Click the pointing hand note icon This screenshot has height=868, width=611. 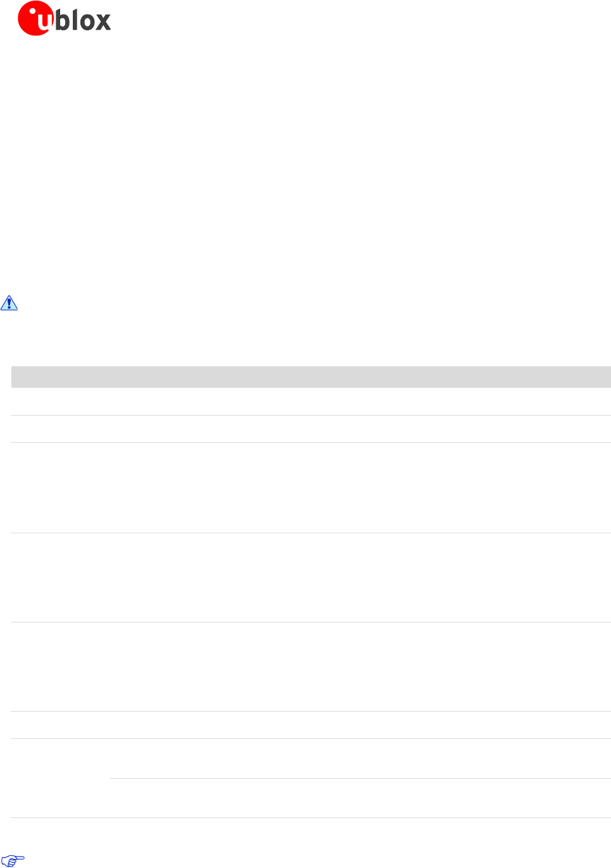click(x=13, y=860)
